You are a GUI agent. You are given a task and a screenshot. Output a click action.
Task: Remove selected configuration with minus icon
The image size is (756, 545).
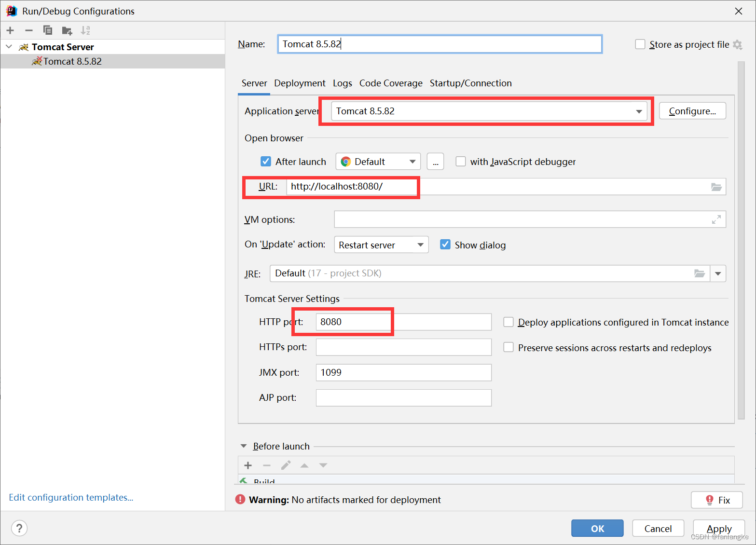(x=29, y=30)
